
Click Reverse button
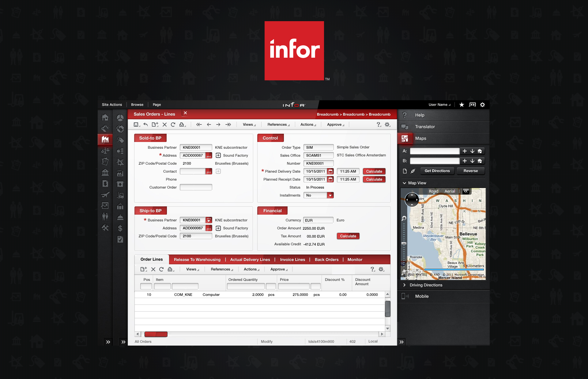tap(471, 171)
